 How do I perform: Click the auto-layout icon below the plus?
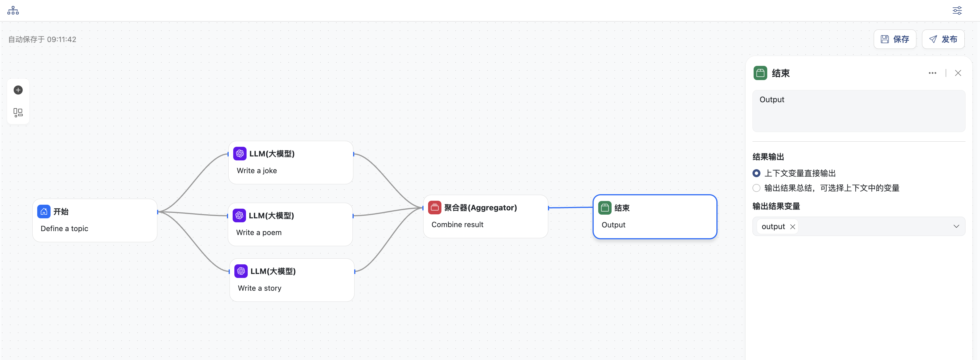click(x=18, y=112)
